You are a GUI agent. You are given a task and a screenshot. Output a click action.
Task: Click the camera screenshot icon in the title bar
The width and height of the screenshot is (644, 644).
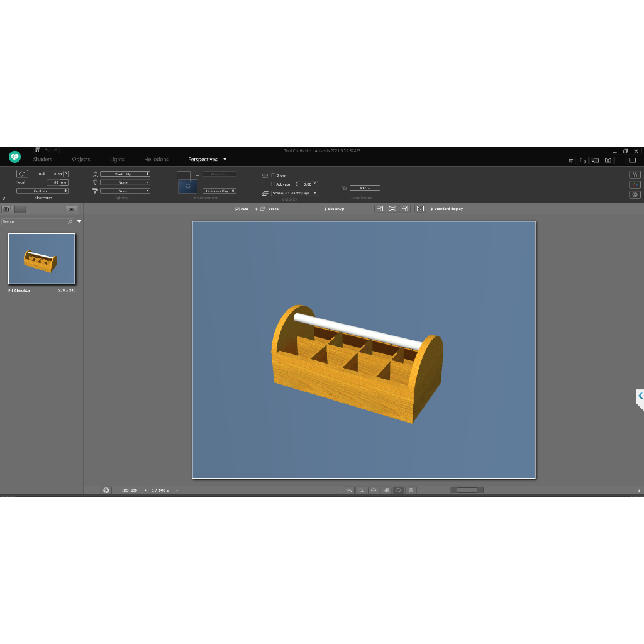pyautogui.click(x=608, y=160)
